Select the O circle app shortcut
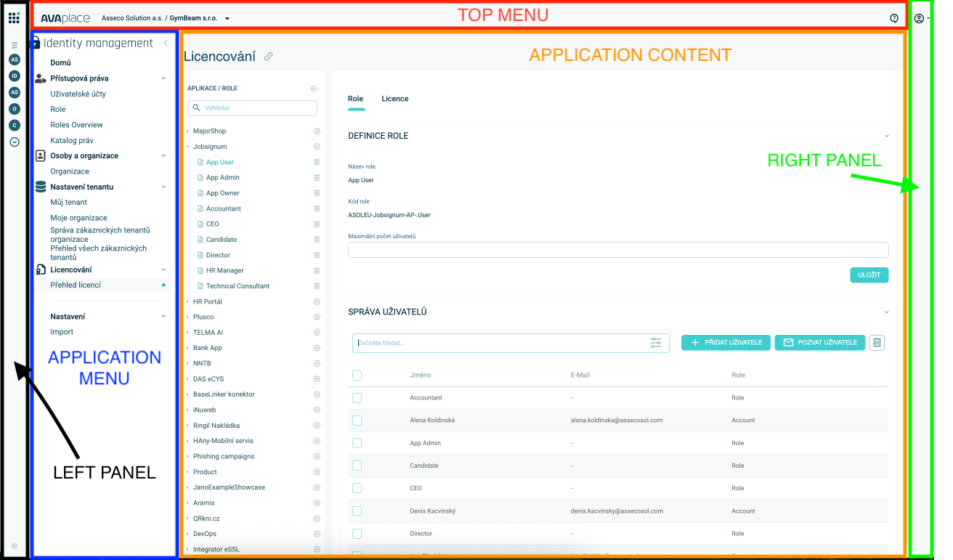Screen dimensions: 953x560 tap(15, 109)
